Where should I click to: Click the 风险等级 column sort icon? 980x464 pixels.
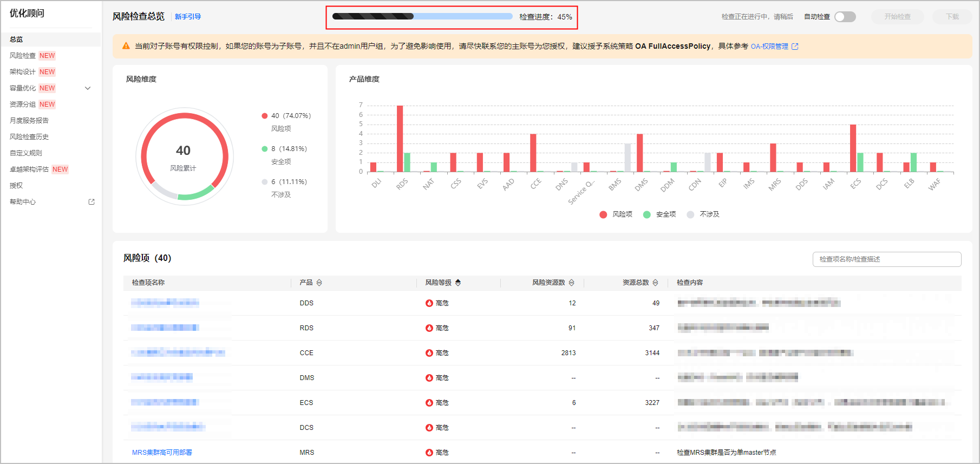click(458, 283)
